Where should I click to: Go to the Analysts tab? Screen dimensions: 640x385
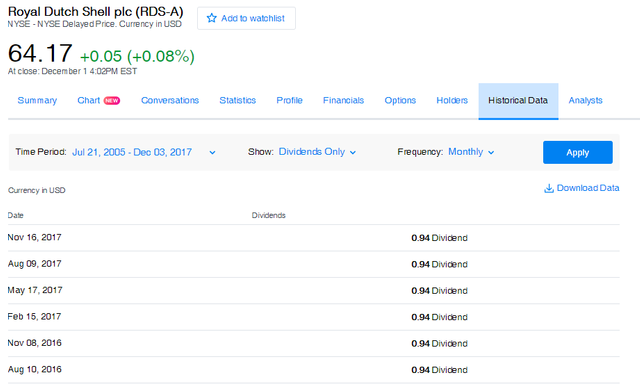[585, 100]
